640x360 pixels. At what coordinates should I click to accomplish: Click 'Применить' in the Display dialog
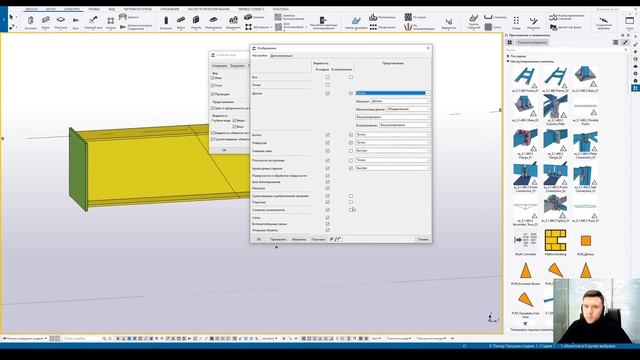[278, 239]
